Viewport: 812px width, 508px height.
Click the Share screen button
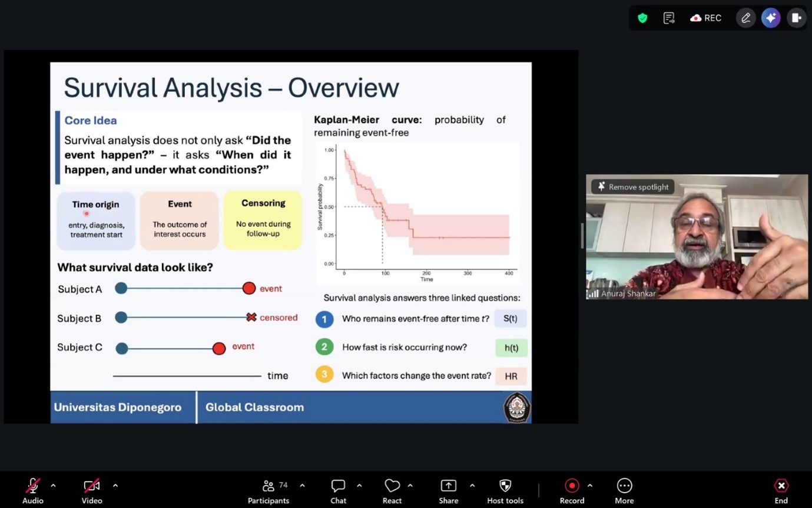pyautogui.click(x=448, y=490)
